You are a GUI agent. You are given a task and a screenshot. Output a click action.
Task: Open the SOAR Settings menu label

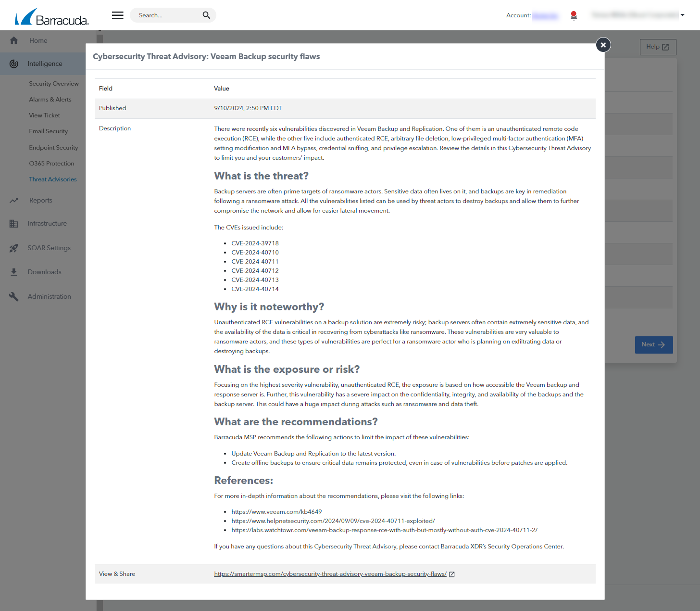(x=49, y=248)
